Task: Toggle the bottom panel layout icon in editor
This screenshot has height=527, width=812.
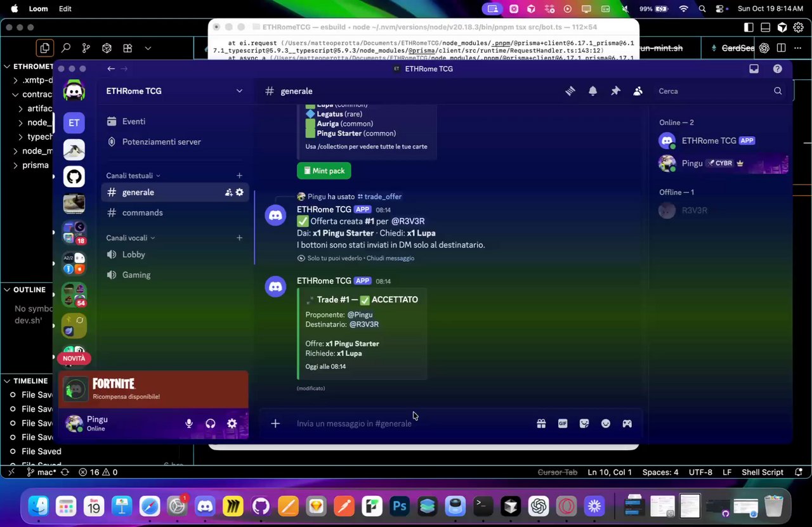Action: tap(766, 27)
